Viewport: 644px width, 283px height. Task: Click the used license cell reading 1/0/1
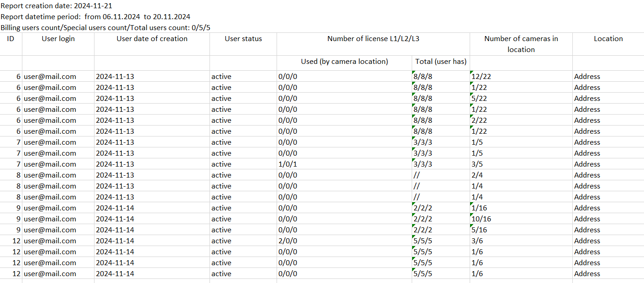coord(288,164)
